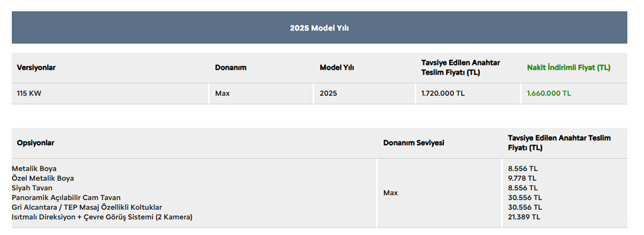The width and height of the screenshot is (644, 235).
Task: Select the green Nakit İndirimli Fiyat header
Action: (568, 68)
